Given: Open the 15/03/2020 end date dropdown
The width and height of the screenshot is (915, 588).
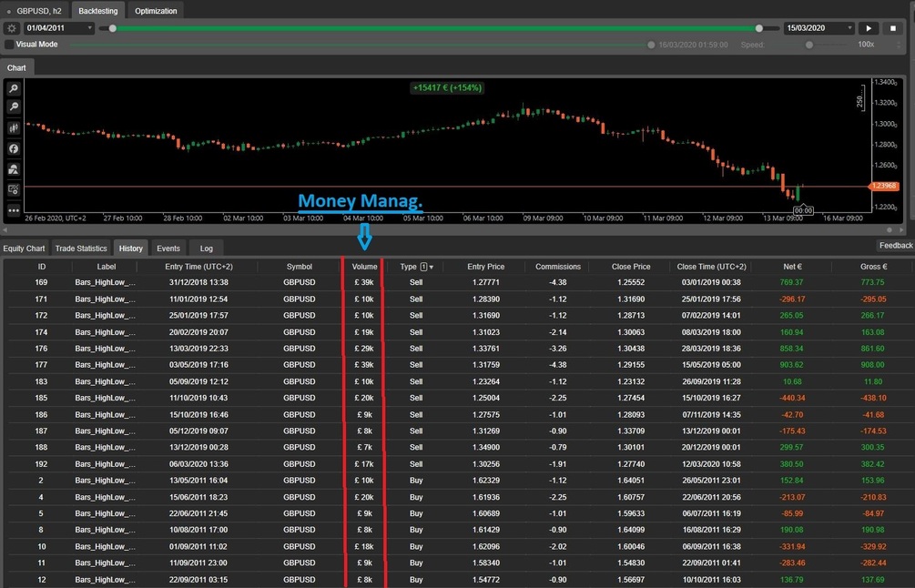Looking at the screenshot, I should click(x=818, y=28).
